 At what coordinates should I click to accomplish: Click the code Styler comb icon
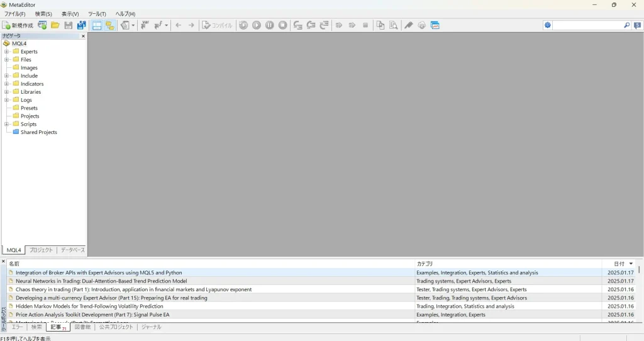tap(409, 25)
